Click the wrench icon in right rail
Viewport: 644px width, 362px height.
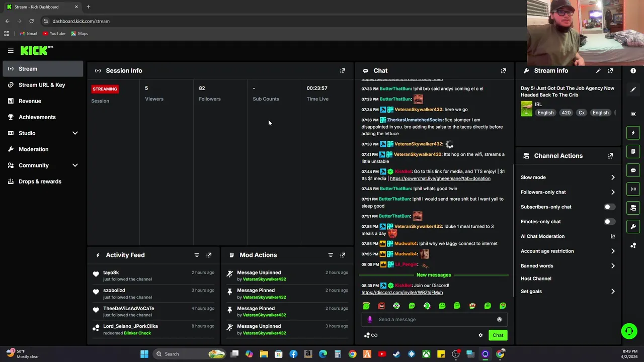pyautogui.click(x=633, y=226)
